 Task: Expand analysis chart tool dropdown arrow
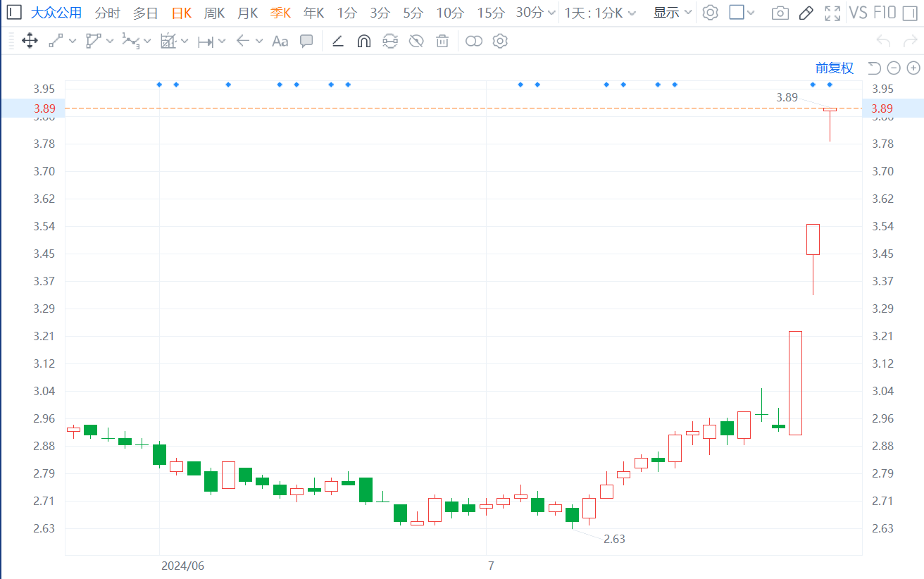tap(185, 41)
